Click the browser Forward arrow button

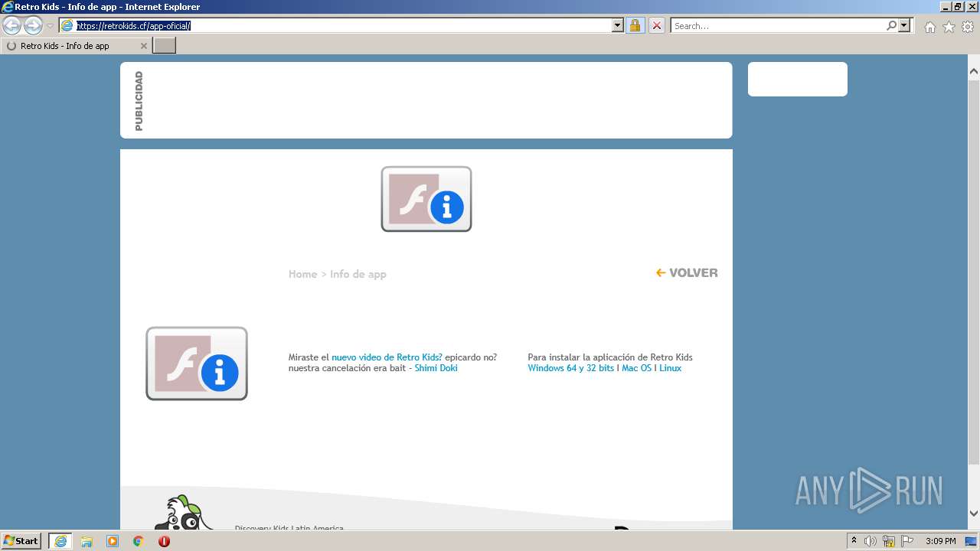coord(33,26)
